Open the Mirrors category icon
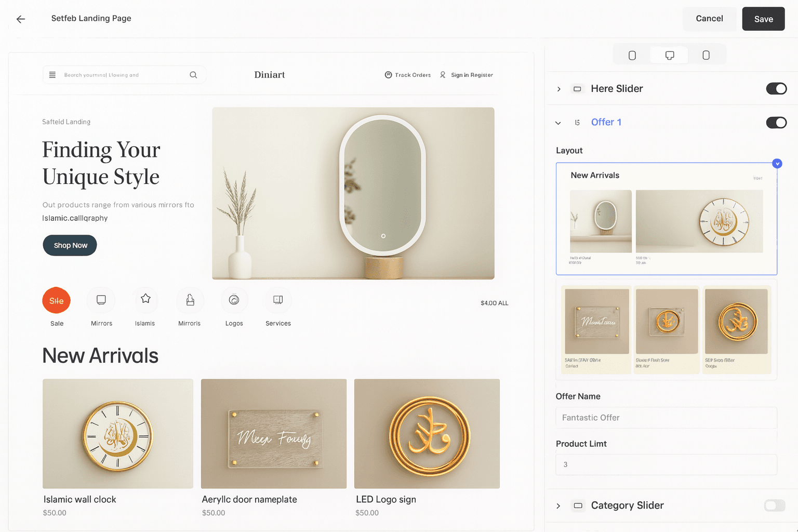 101,300
